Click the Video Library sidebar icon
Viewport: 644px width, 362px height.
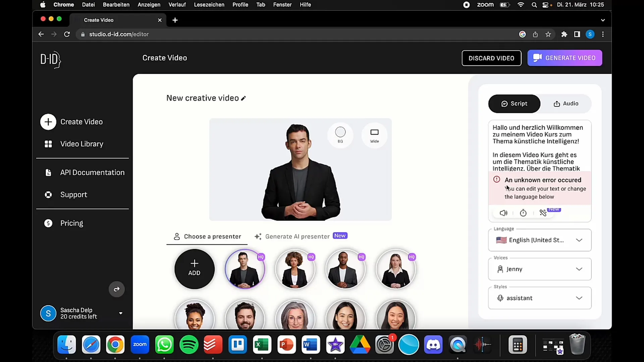48,144
